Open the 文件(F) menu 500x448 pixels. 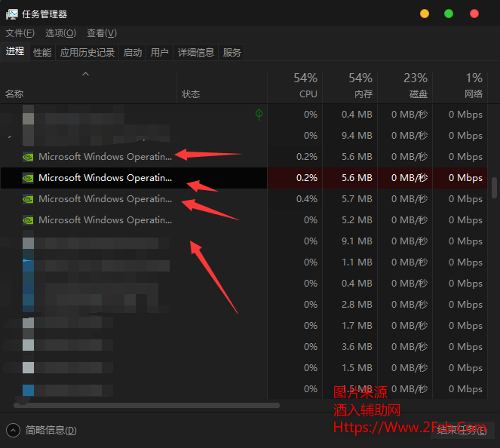point(20,33)
